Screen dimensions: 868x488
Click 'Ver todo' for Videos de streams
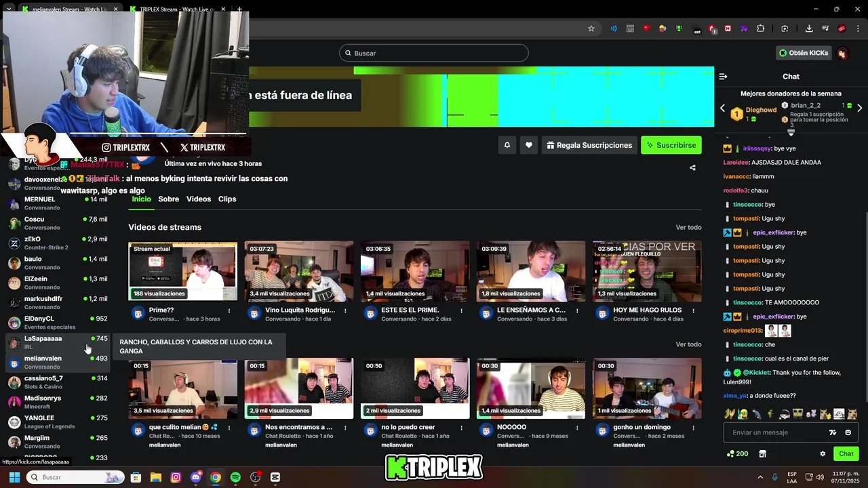(x=688, y=228)
